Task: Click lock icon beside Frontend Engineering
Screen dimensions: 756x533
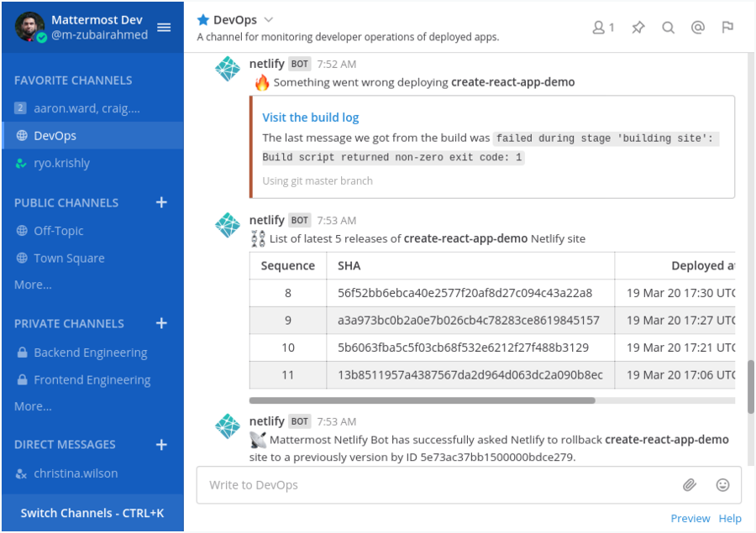Action: click(22, 380)
